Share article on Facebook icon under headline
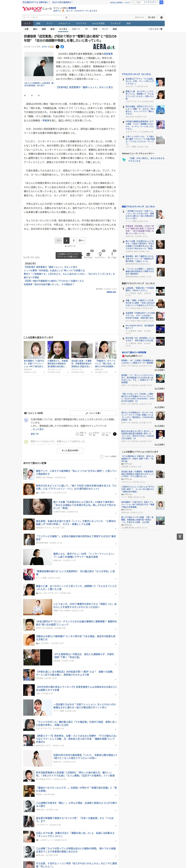The height and width of the screenshot is (868, 186). pyautogui.click(x=62, y=47)
